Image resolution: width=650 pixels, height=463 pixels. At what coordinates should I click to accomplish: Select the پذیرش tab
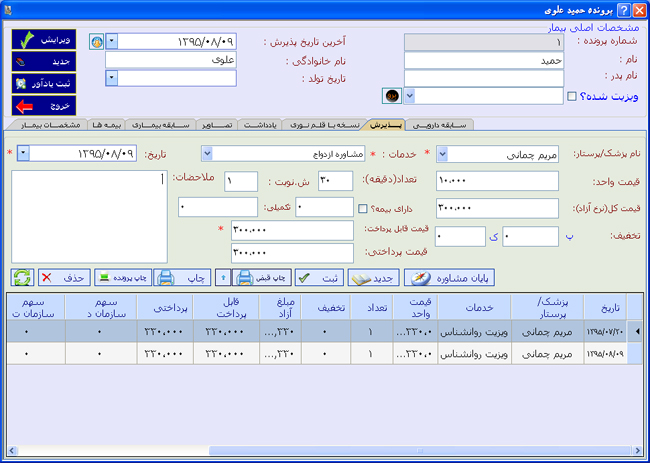click(386, 125)
